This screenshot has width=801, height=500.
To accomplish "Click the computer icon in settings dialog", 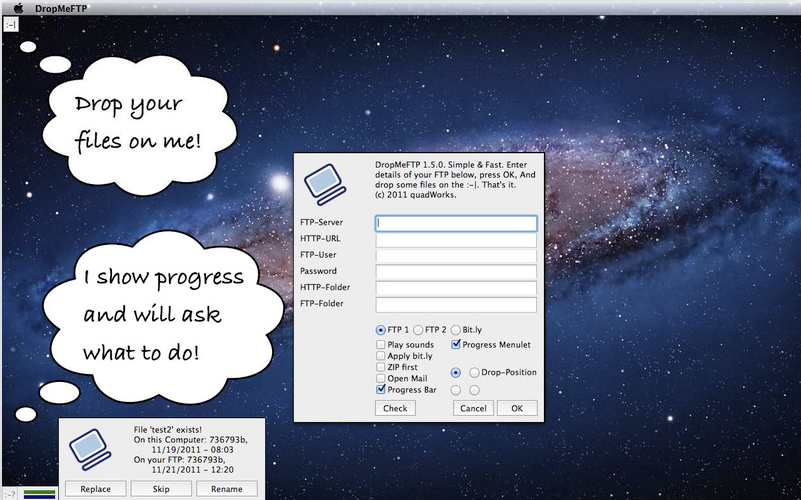I will pyautogui.click(x=325, y=184).
